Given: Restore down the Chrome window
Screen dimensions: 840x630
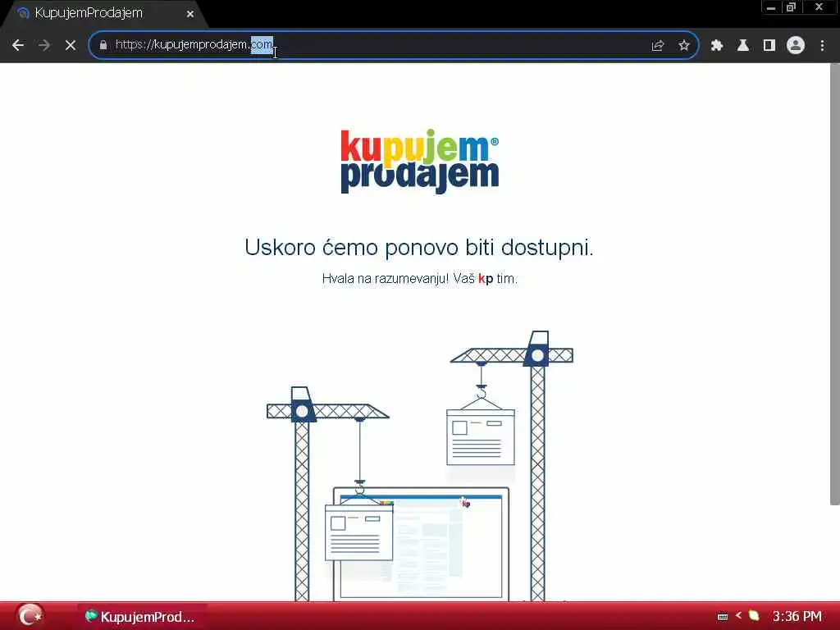Looking at the screenshot, I should (792, 7).
